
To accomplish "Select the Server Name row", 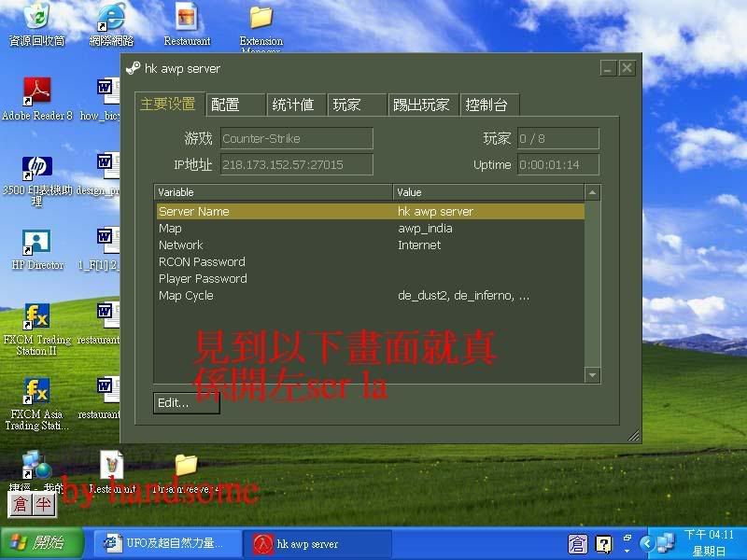I will [x=370, y=212].
